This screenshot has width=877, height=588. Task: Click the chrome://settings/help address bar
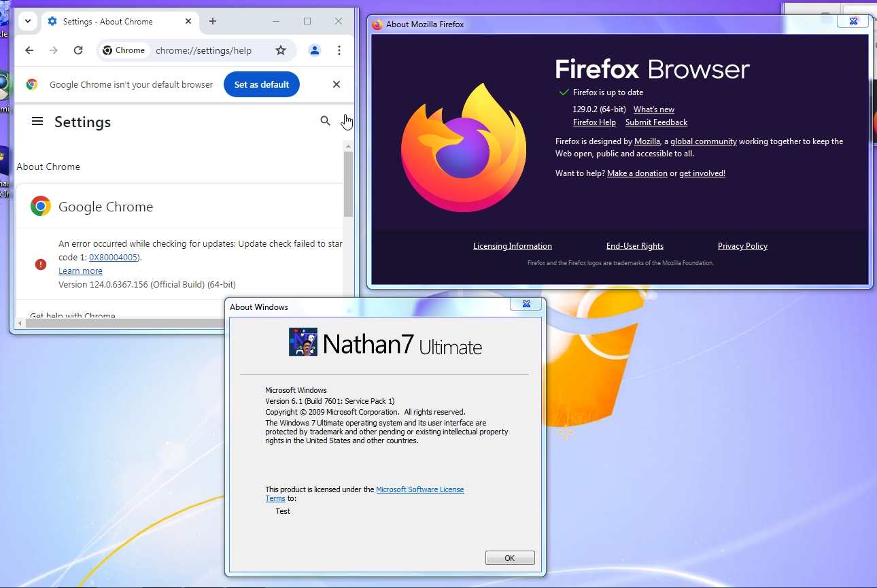pos(204,50)
